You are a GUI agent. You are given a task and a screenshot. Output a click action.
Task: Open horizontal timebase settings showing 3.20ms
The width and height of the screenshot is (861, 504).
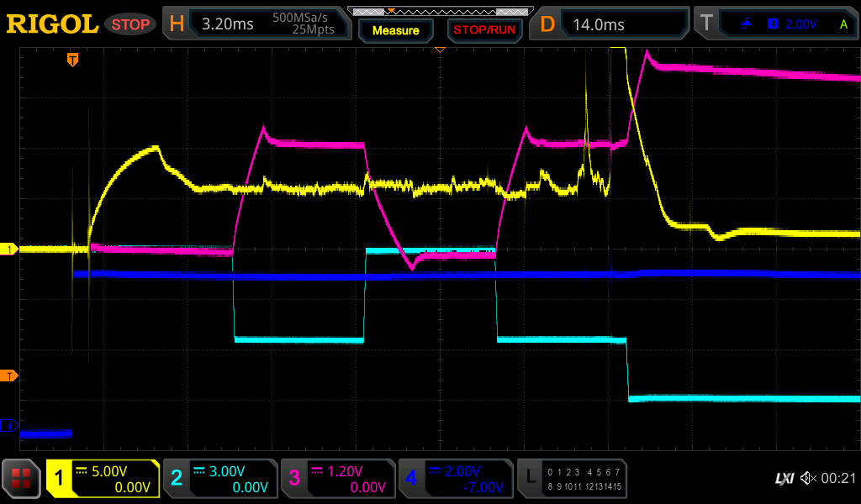coord(256,24)
